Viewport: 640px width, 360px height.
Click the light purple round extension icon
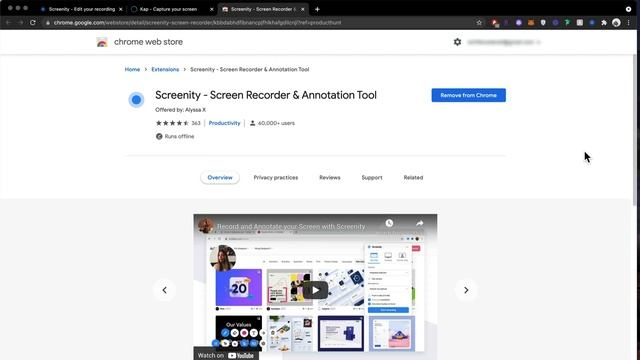coord(518,23)
